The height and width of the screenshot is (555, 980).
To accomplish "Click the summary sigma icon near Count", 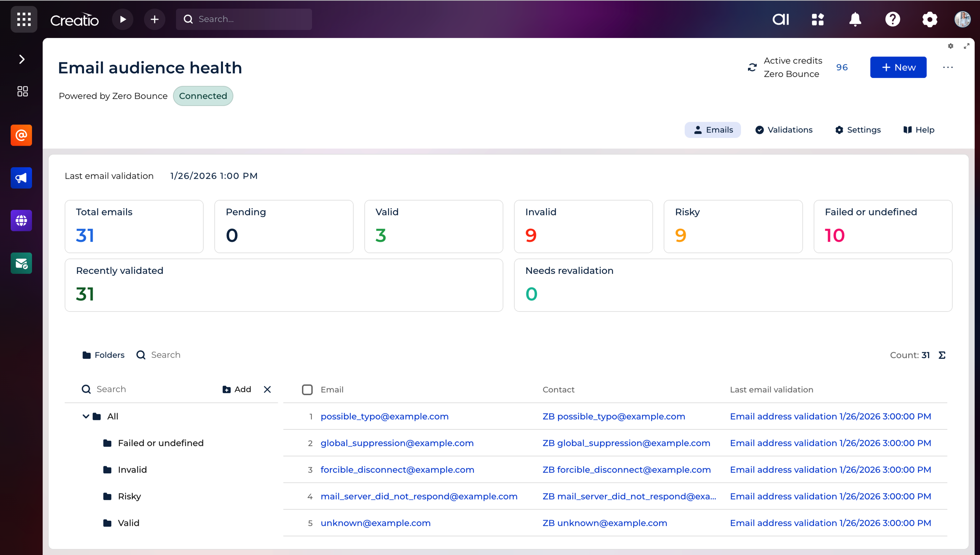I will click(x=942, y=355).
